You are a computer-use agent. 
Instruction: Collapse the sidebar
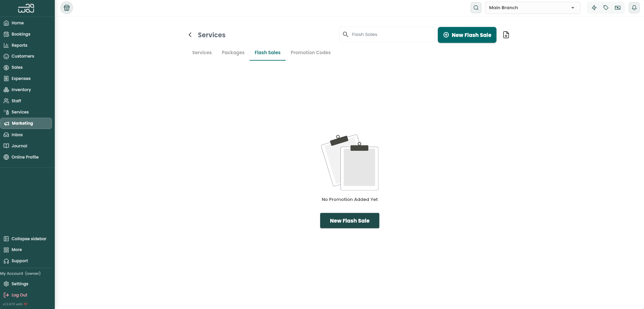[x=25, y=239]
